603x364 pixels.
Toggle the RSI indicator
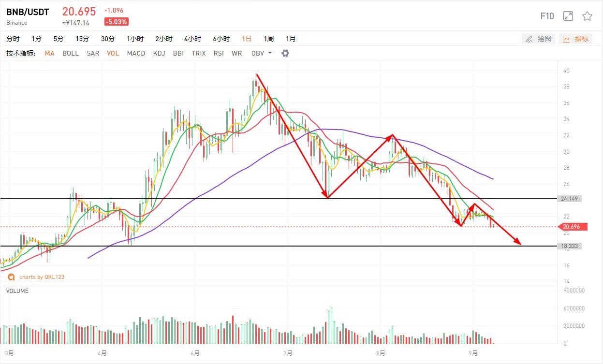(219, 53)
